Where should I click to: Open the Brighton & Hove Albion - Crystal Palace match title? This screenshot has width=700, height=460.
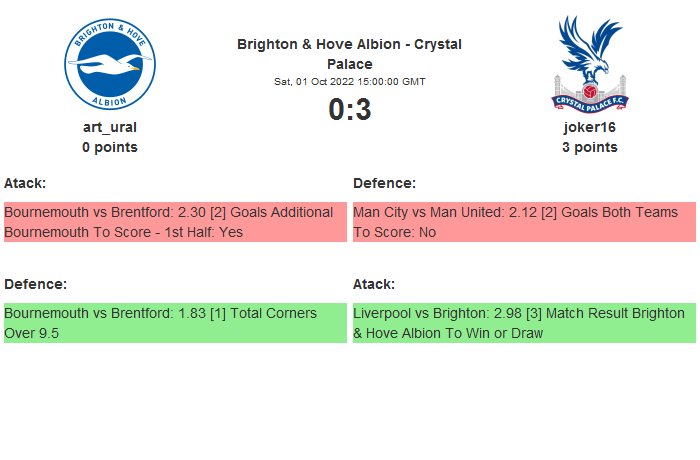point(349,54)
